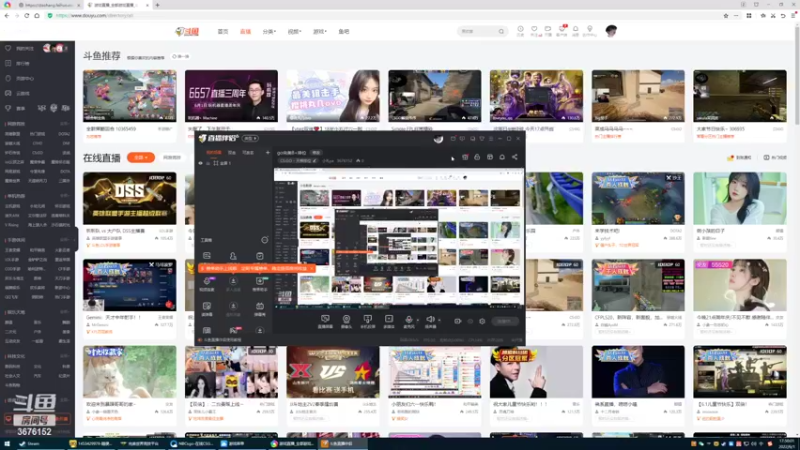Add a new scene with the plus icon
Image resolution: width=800 pixels, height=450 pixels.
click(x=267, y=153)
